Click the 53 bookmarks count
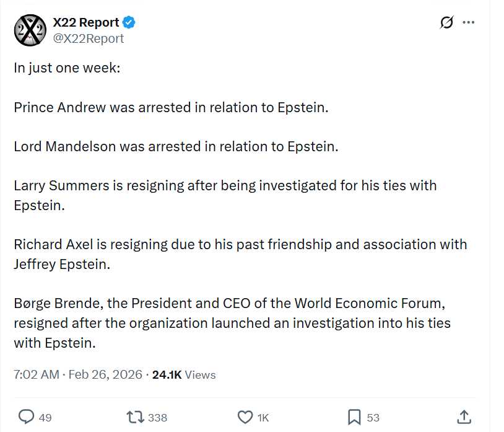This screenshot has height=432, width=504. coord(373,418)
